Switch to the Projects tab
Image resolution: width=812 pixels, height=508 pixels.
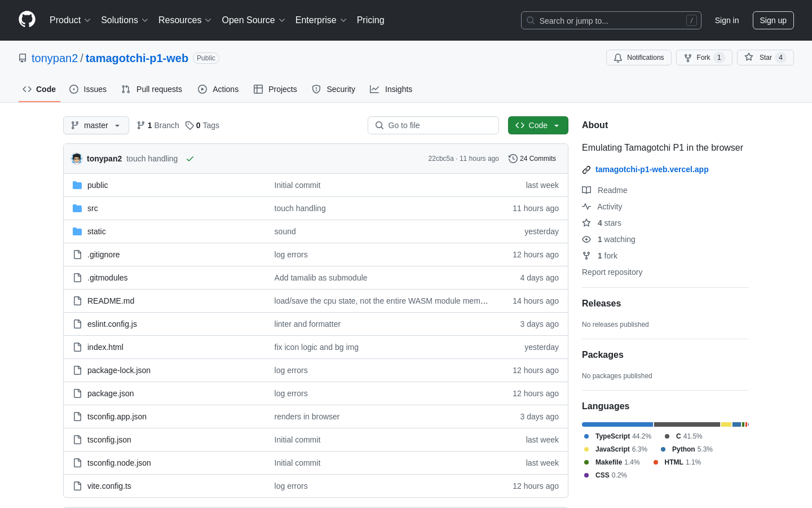click(275, 89)
